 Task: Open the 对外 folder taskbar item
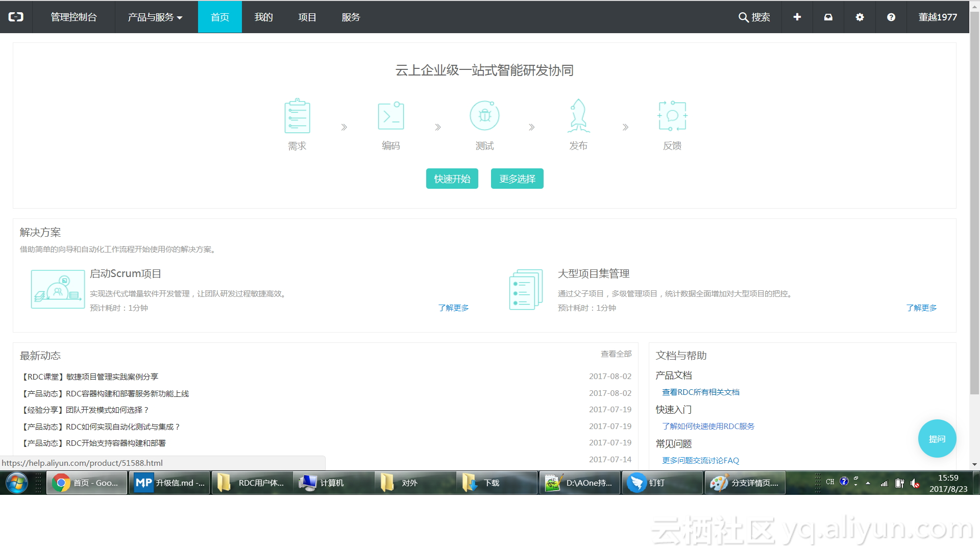click(416, 483)
